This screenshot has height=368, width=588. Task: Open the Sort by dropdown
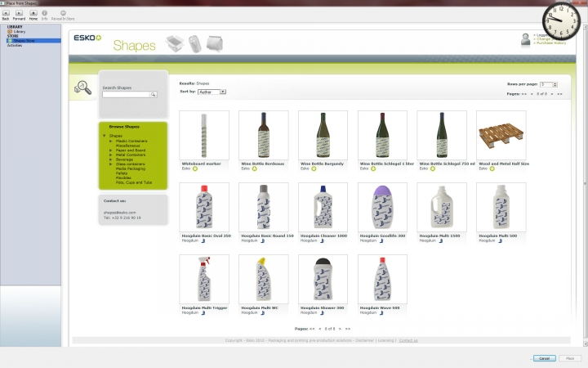(212, 92)
